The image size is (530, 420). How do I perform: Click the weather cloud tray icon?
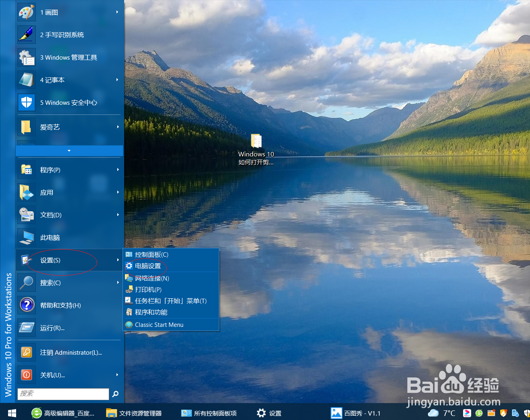point(433,413)
